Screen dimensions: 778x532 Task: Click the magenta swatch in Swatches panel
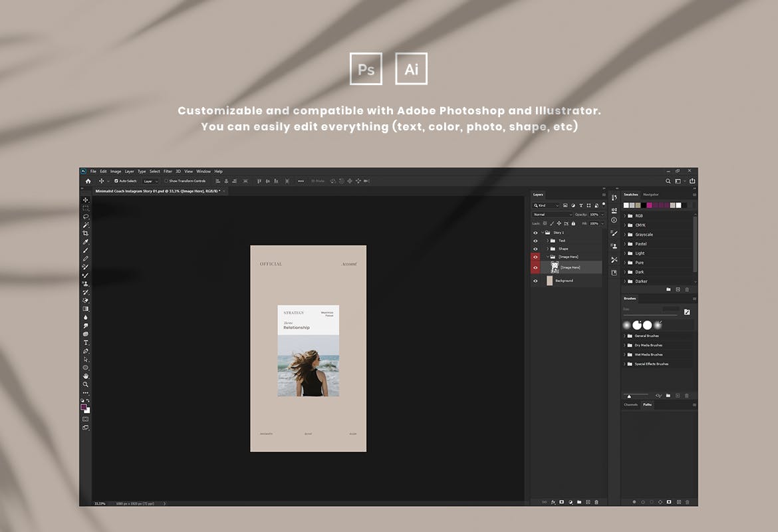pyautogui.click(x=650, y=205)
